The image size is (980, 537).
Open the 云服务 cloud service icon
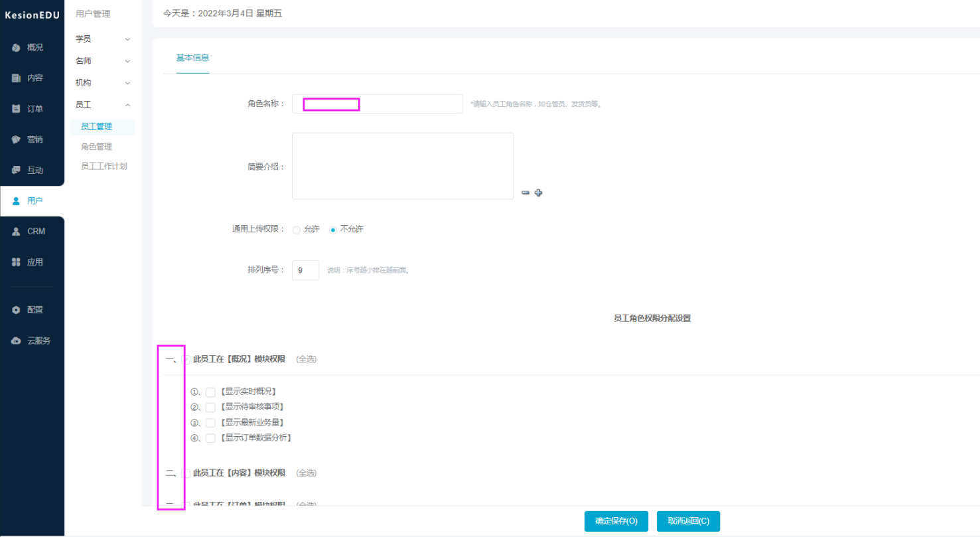pyautogui.click(x=16, y=341)
